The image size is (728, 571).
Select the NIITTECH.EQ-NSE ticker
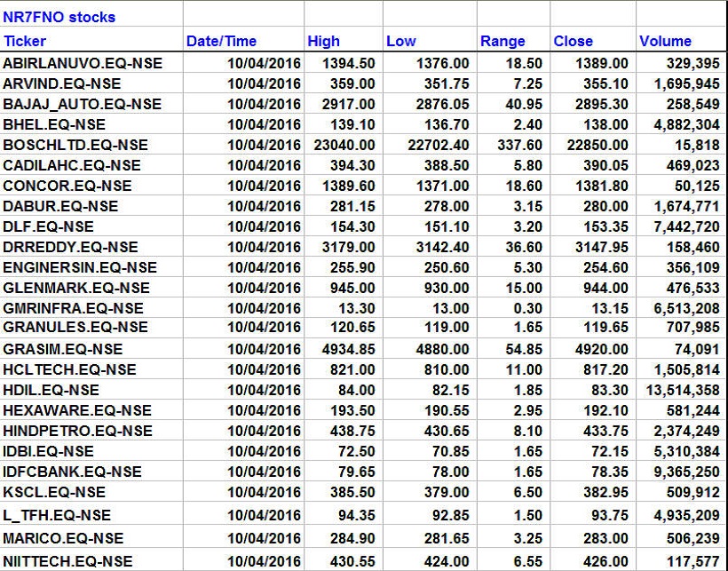point(67,560)
